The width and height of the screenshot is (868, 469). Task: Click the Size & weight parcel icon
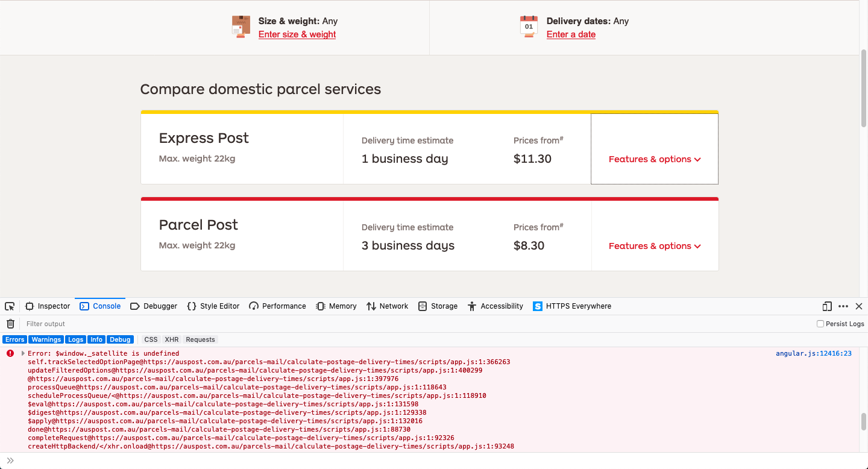(x=241, y=27)
